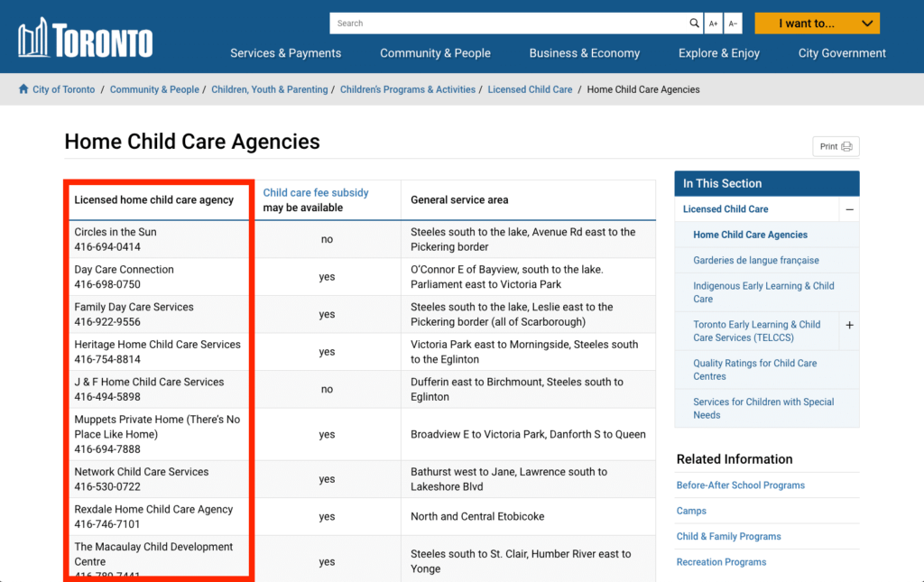This screenshot has width=924, height=582.
Task: Click 'Broadview E to Victoria Park' service area
Action: click(528, 434)
